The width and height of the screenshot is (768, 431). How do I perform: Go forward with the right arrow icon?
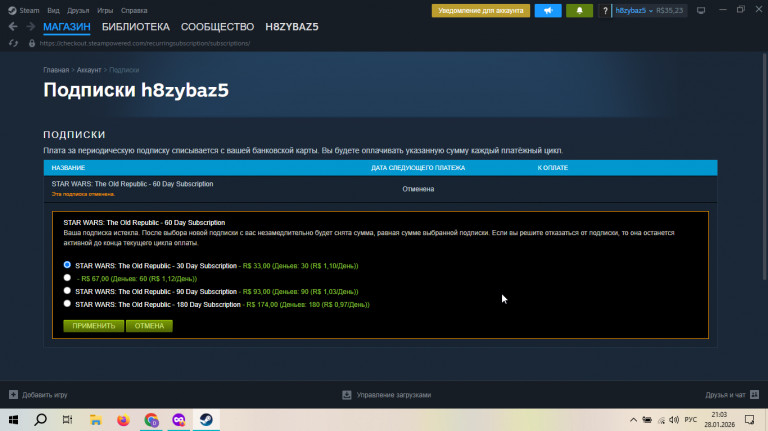pyautogui.click(x=30, y=27)
